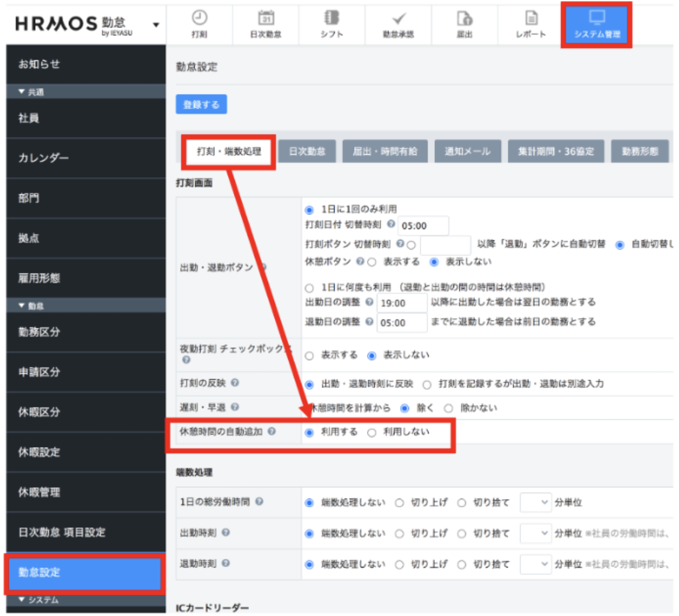Click help icon next to 休憩時間の自動追加
The image size is (679, 616).
coord(271,432)
